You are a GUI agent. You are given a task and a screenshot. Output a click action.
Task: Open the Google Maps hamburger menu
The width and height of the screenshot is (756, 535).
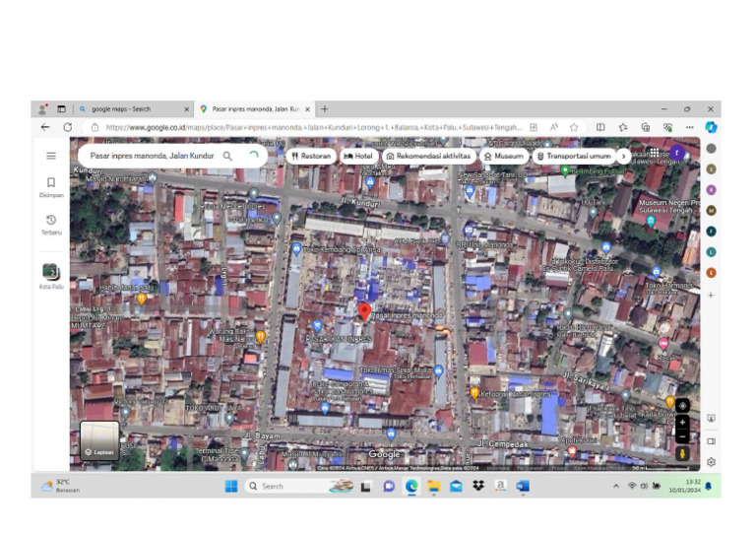51,156
